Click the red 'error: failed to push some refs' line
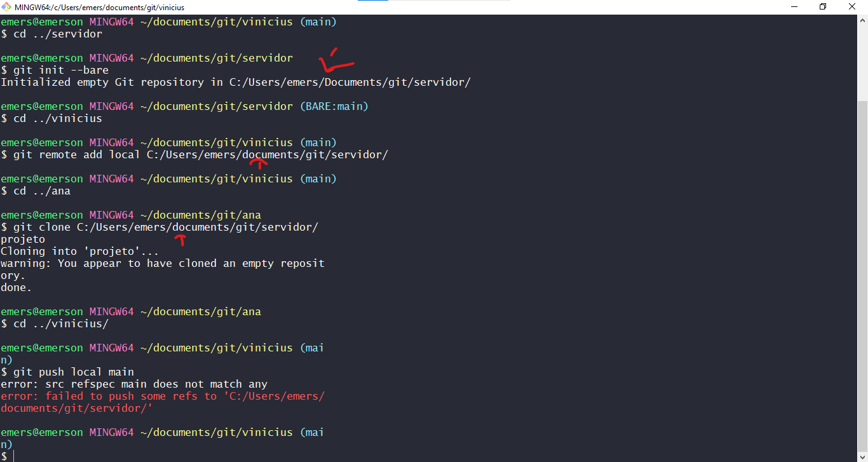 [x=163, y=396]
